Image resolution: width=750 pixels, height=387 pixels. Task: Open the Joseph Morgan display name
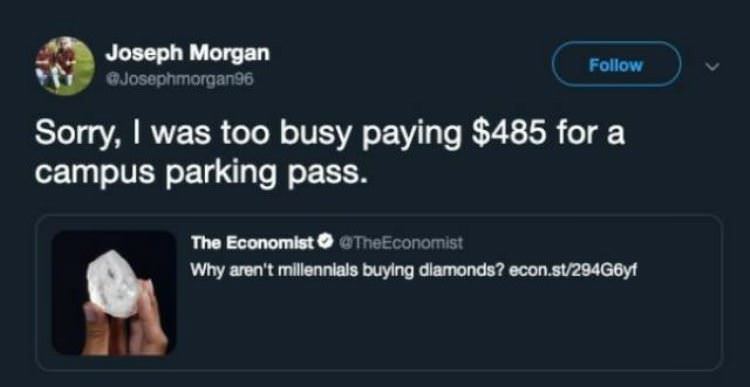(188, 53)
